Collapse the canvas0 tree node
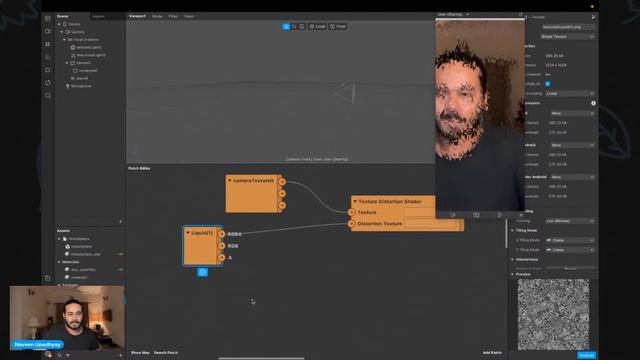This screenshot has height=360, width=640. pos(67,63)
